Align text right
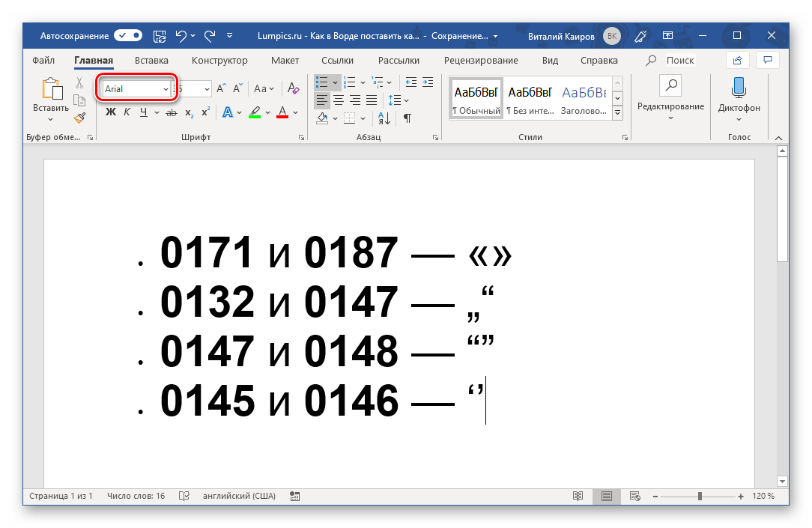The width and height of the screenshot is (812, 528). 355,100
